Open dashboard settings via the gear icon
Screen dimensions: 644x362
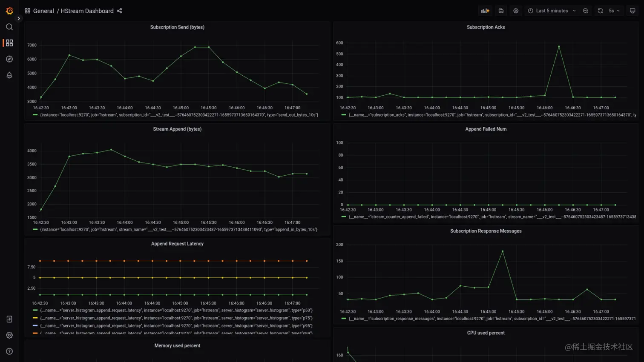(x=516, y=11)
